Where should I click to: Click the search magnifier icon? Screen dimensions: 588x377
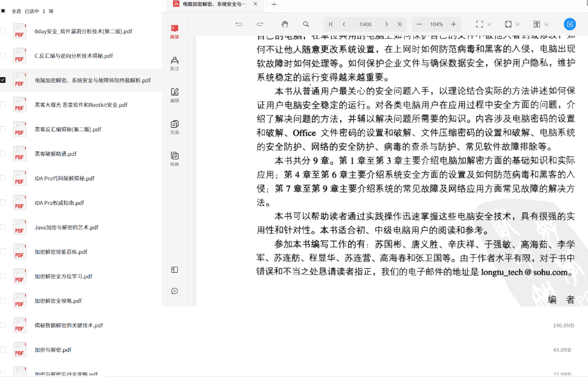click(306, 24)
